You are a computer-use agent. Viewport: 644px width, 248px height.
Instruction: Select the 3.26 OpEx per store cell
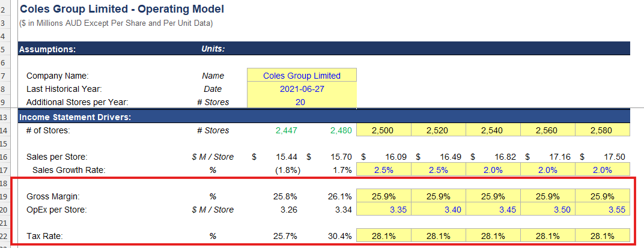click(x=289, y=210)
